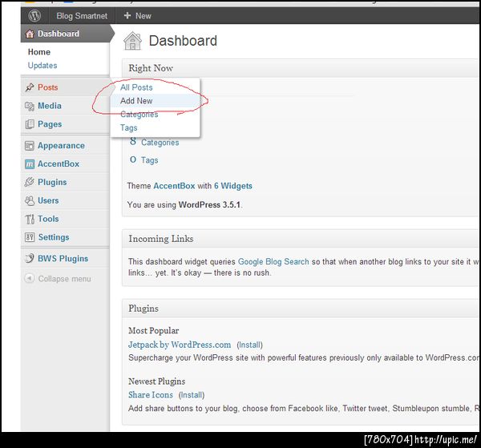Click the Dashboard house icon in sidebar
Image resolution: width=481 pixels, height=448 pixels.
coord(30,34)
